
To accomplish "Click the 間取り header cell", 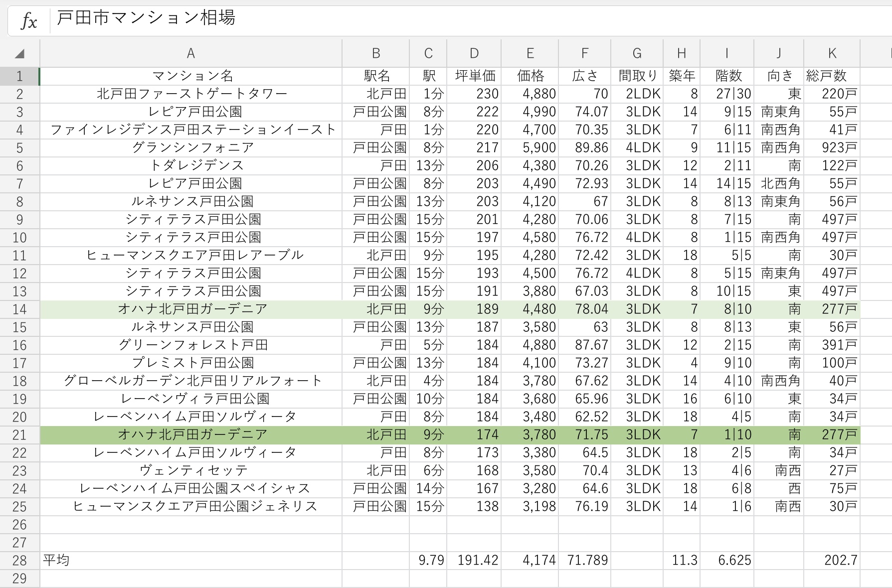I will pyautogui.click(x=637, y=76).
